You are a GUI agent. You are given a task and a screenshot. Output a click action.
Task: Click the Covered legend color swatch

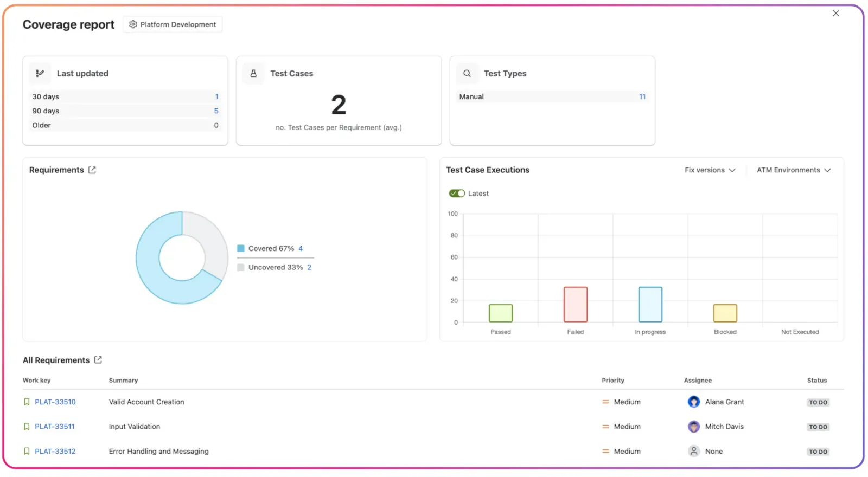(x=241, y=249)
